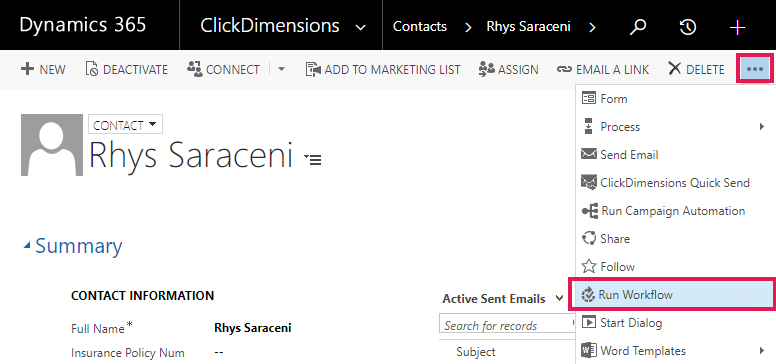Click the Subject column header

point(476,352)
